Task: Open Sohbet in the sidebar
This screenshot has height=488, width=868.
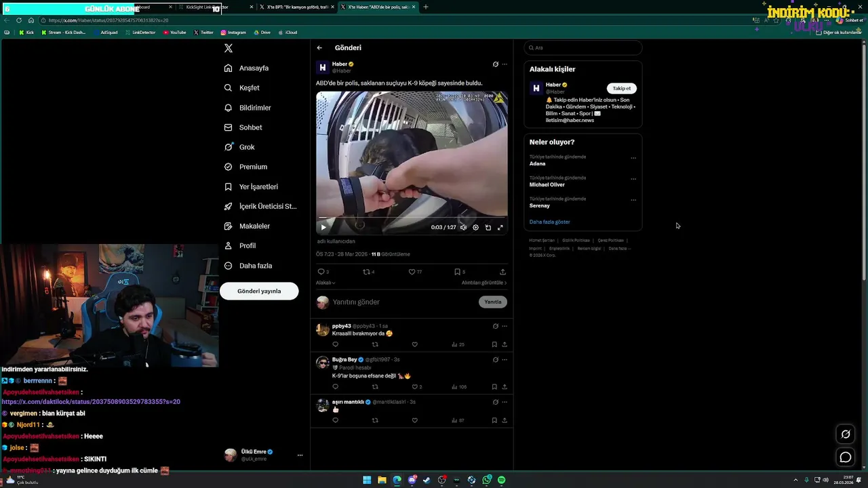Action: 243,127
